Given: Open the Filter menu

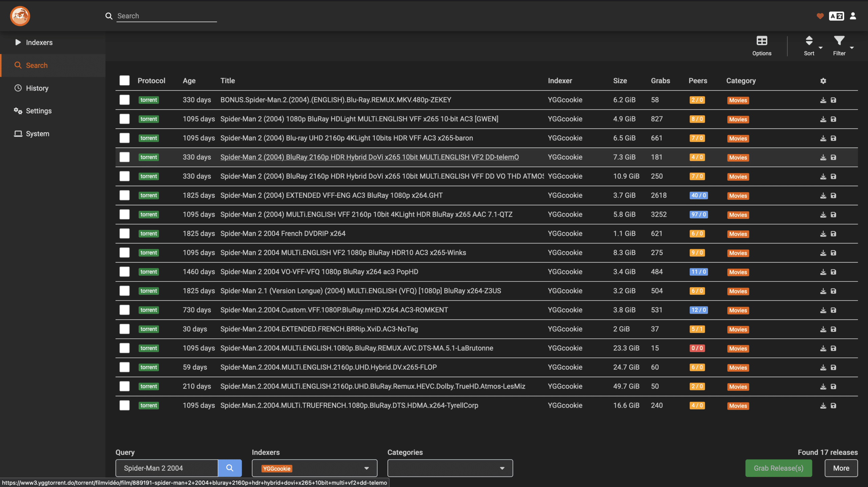Looking at the screenshot, I should click(x=840, y=46).
